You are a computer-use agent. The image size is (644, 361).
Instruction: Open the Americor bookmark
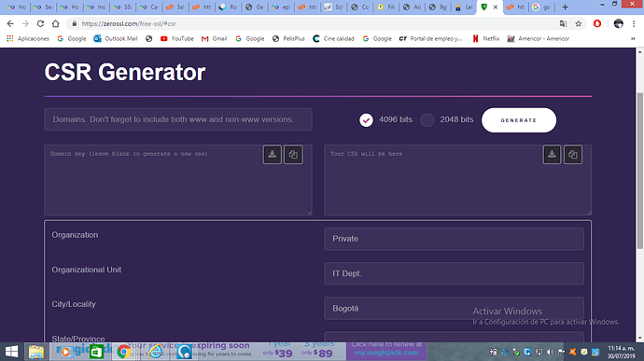(x=538, y=38)
